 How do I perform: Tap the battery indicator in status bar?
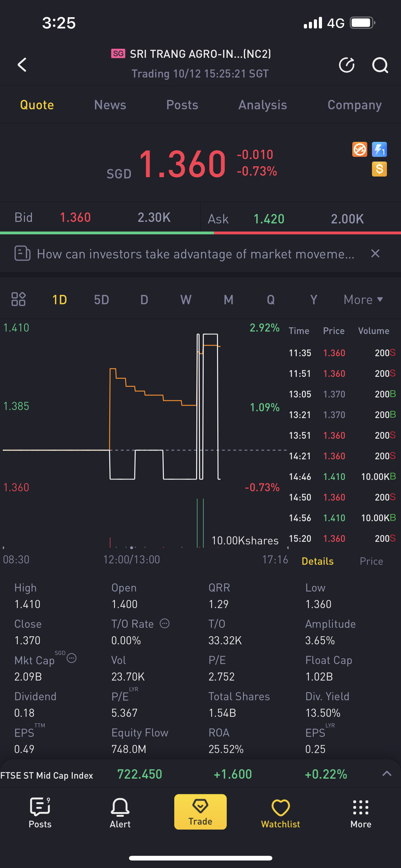tap(363, 22)
